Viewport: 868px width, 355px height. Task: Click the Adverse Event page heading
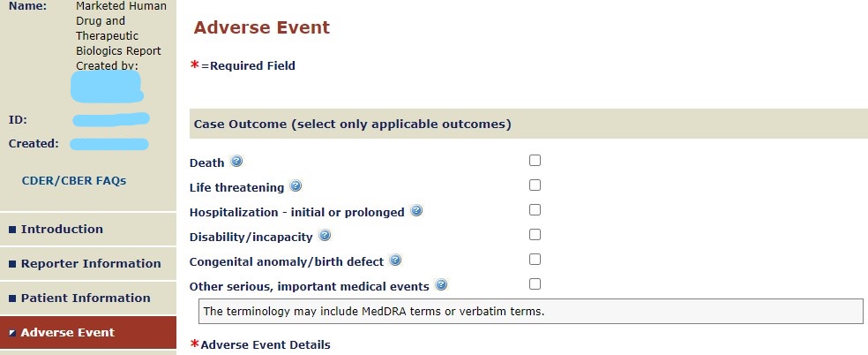coord(262,27)
